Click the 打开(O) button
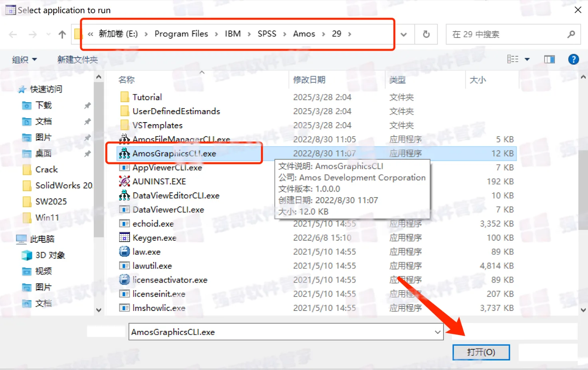Screen dimensions: 588x370 pyautogui.click(x=481, y=352)
